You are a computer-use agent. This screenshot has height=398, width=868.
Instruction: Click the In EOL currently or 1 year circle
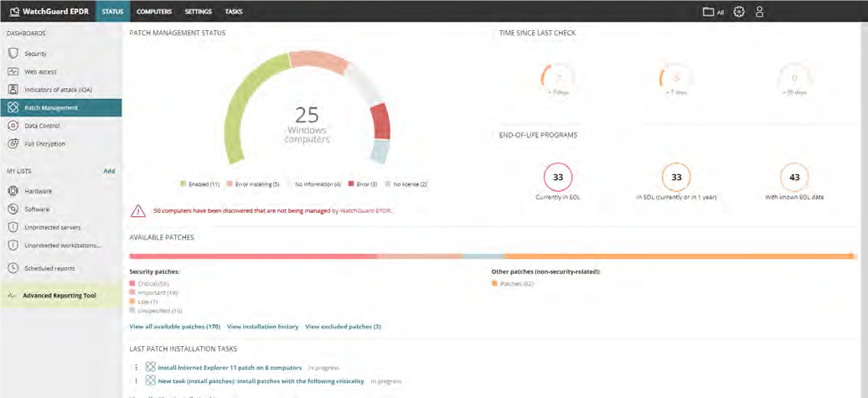[676, 177]
